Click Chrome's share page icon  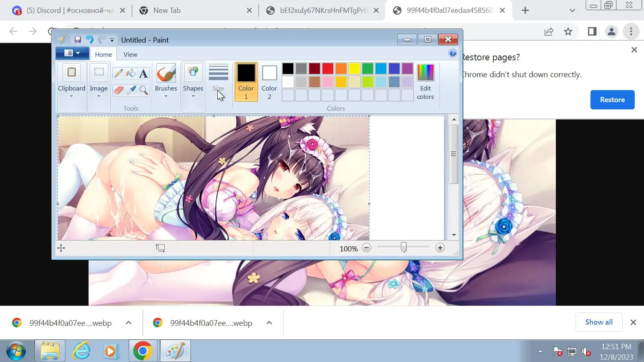pos(549,31)
